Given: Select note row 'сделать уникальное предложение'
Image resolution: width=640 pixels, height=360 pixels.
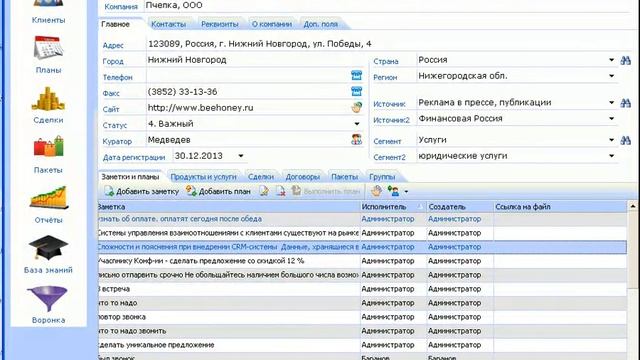Looking at the screenshot, I should (x=362, y=345).
